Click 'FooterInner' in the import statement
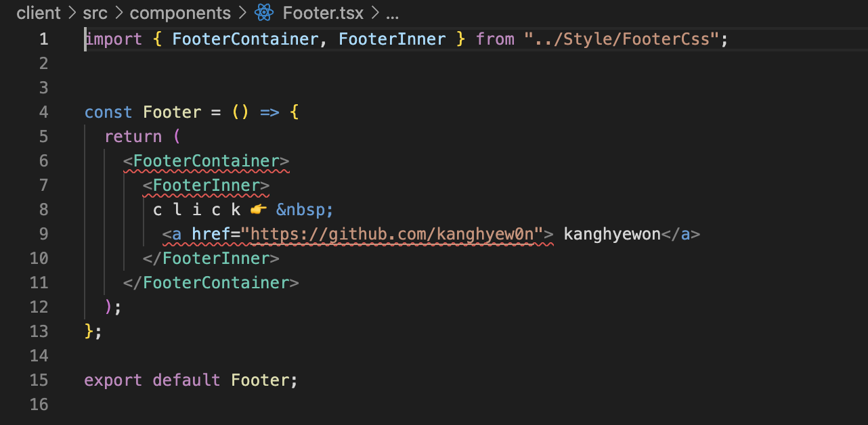Screen dimensions: 868x425 (392, 39)
